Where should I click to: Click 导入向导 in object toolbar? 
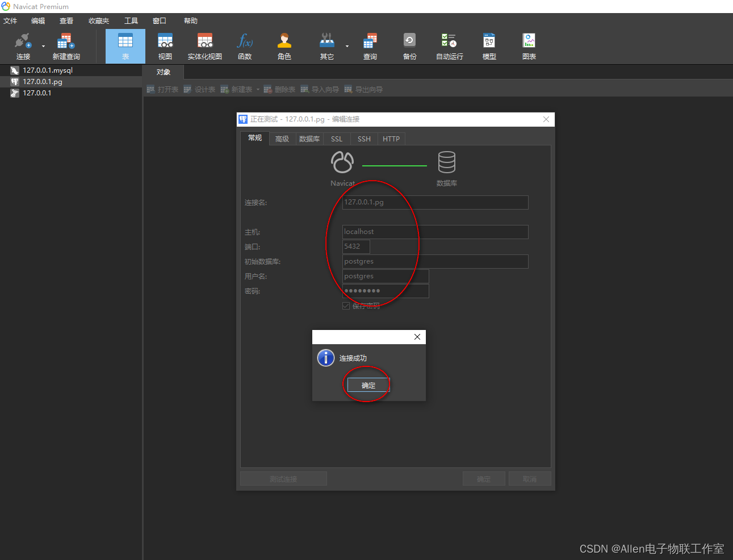tap(320, 90)
